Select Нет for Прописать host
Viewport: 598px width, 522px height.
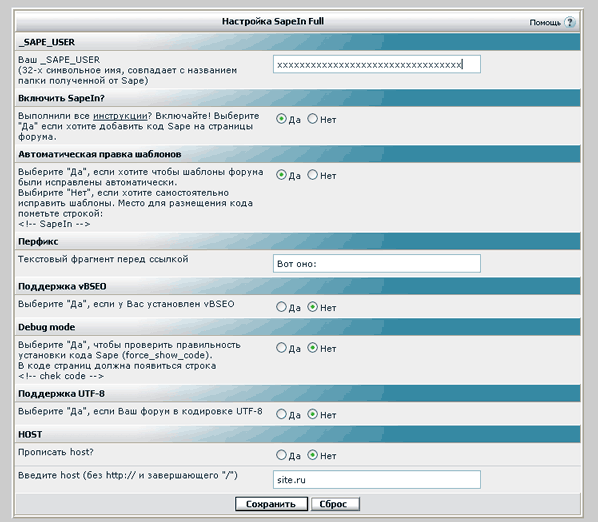[x=312, y=455]
